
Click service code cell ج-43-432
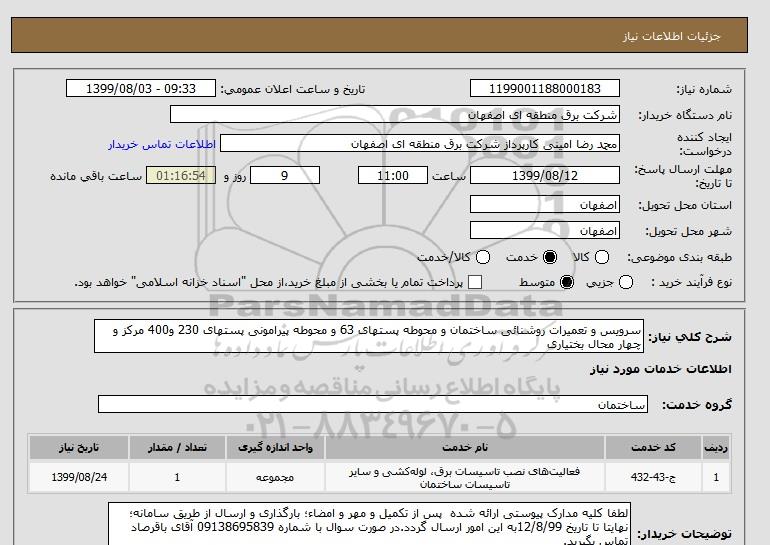653,477
